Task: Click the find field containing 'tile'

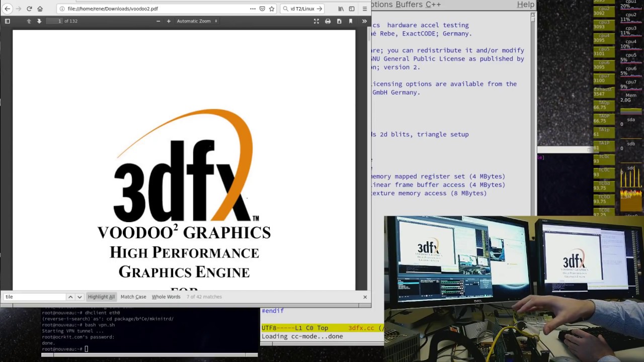Action: click(34, 297)
